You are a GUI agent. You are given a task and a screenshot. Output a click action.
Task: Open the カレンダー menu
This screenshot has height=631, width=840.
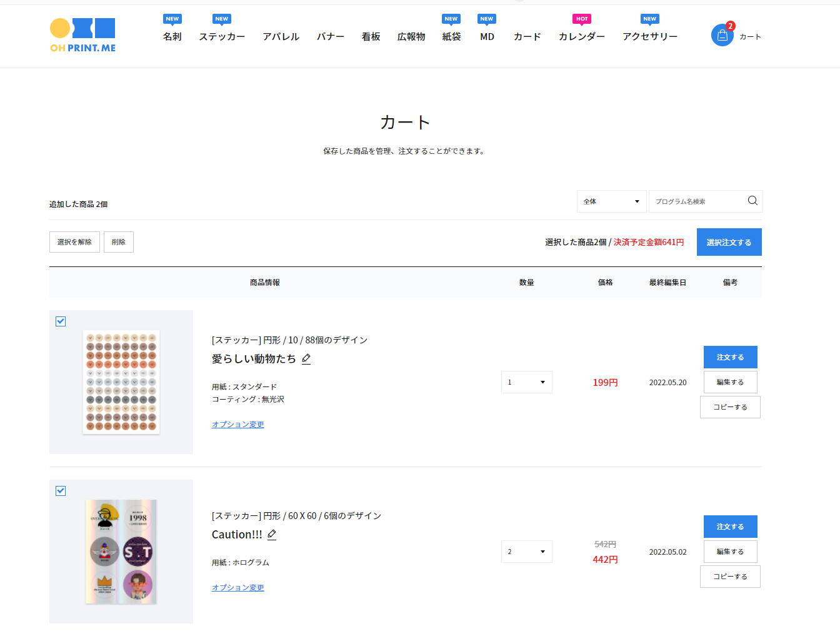coord(581,37)
